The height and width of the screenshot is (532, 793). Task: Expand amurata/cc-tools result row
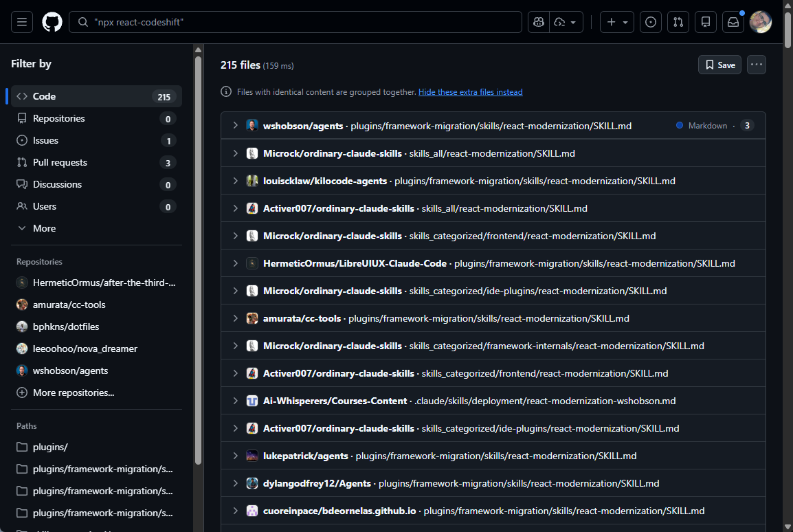[235, 318]
